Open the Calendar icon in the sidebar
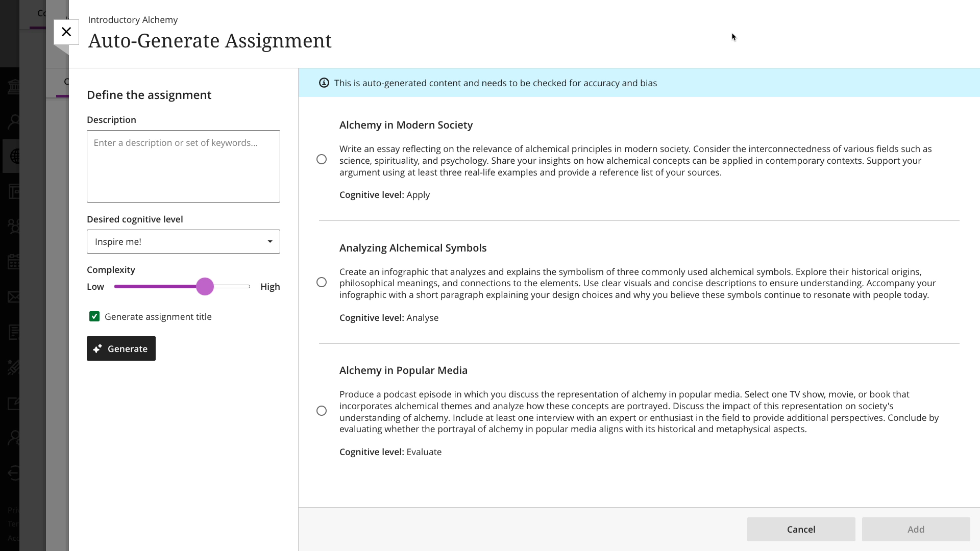The image size is (980, 551). pos(14,262)
